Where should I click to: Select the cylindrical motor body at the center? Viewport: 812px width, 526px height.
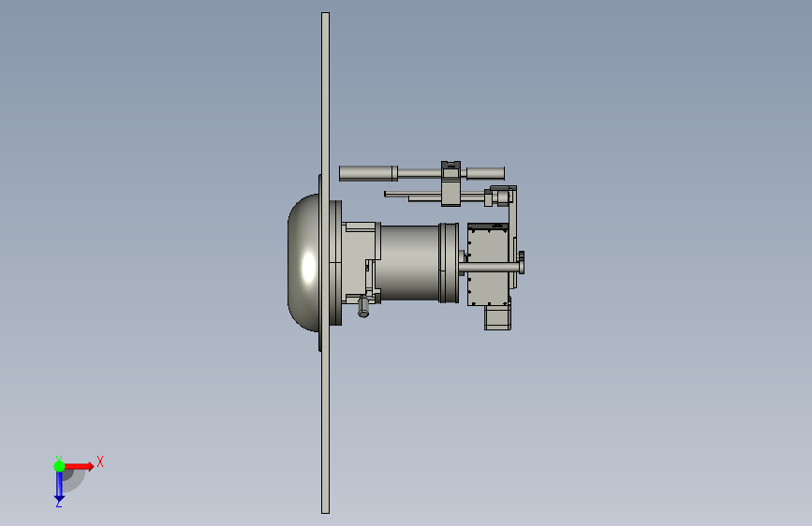click(x=409, y=262)
